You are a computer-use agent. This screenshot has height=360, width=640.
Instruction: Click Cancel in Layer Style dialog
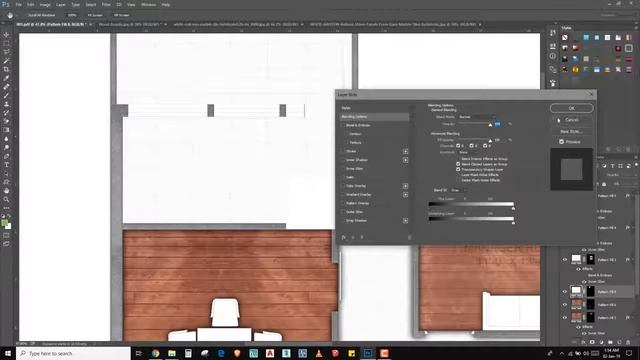pos(571,120)
